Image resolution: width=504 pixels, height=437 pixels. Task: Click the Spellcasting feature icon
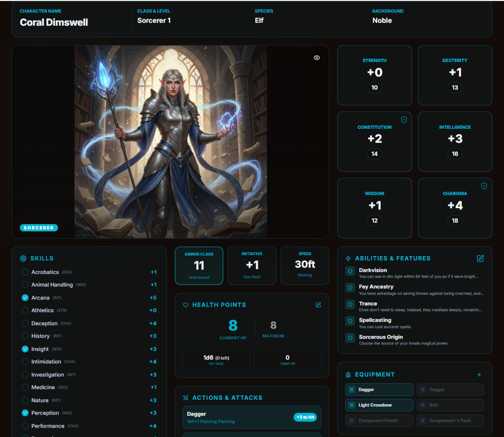click(350, 321)
